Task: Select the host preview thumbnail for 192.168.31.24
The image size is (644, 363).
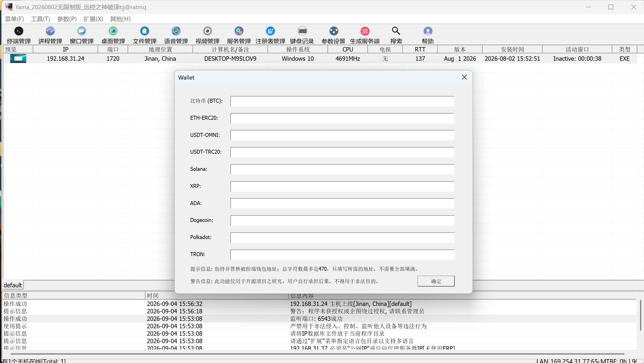Action: [x=18, y=59]
